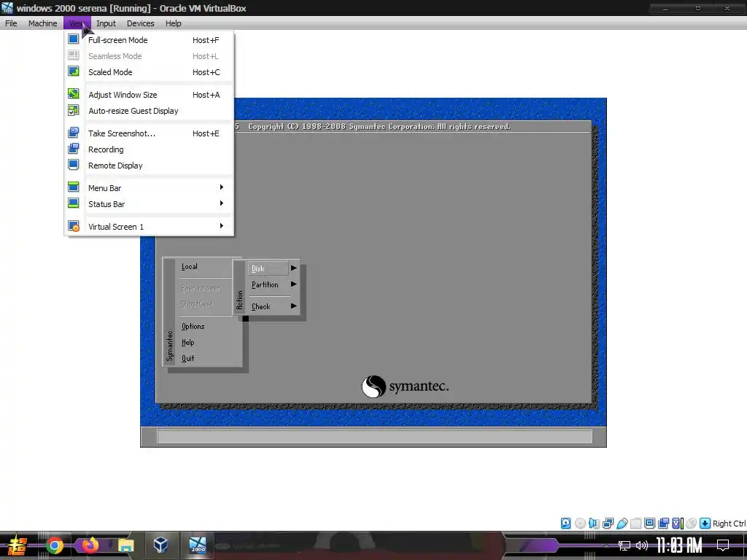Click the network indicator in status bar
This screenshot has width=747, height=560.
point(608,524)
